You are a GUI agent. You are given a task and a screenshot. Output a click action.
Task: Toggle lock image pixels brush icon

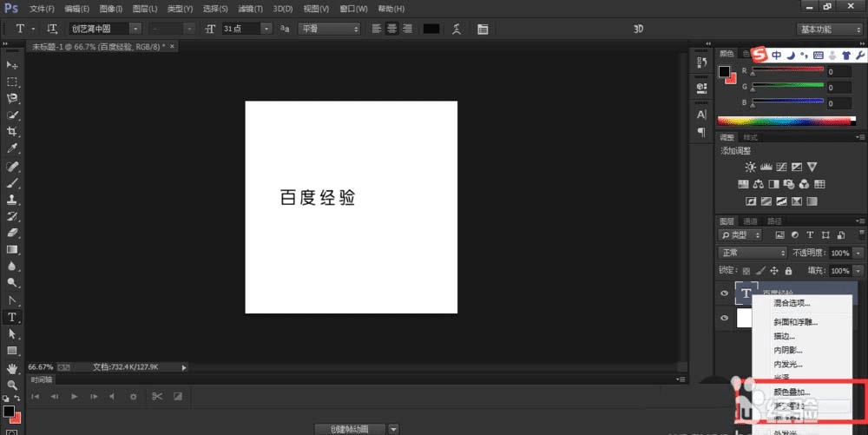(x=760, y=271)
